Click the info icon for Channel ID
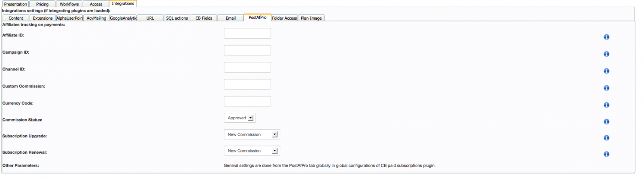Image resolution: width=644 pixels, height=179 pixels. 606,71
